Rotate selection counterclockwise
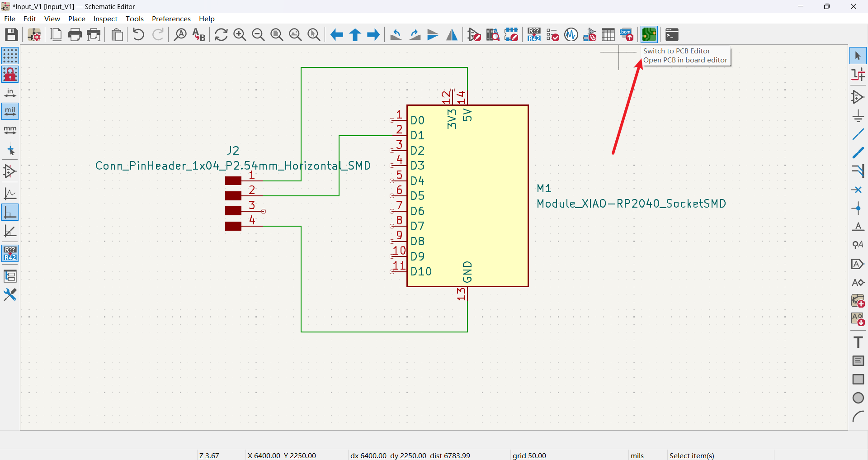The height and width of the screenshot is (460, 868). [396, 34]
